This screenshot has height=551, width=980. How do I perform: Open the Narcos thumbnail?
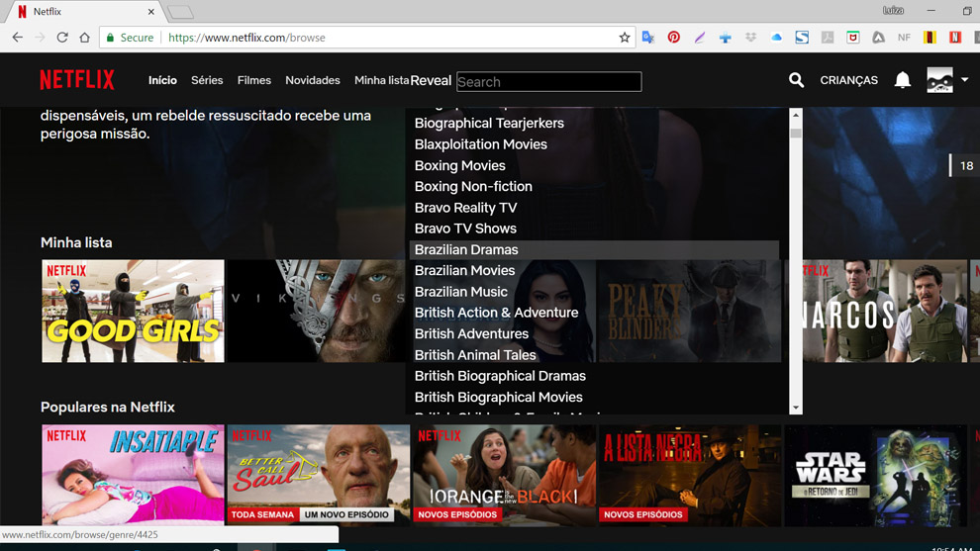(884, 311)
